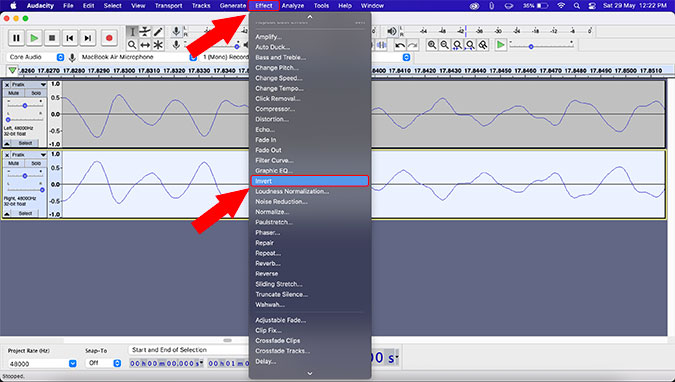Click the microphone icon beside the device selector
675x382 pixels.
coord(72,57)
